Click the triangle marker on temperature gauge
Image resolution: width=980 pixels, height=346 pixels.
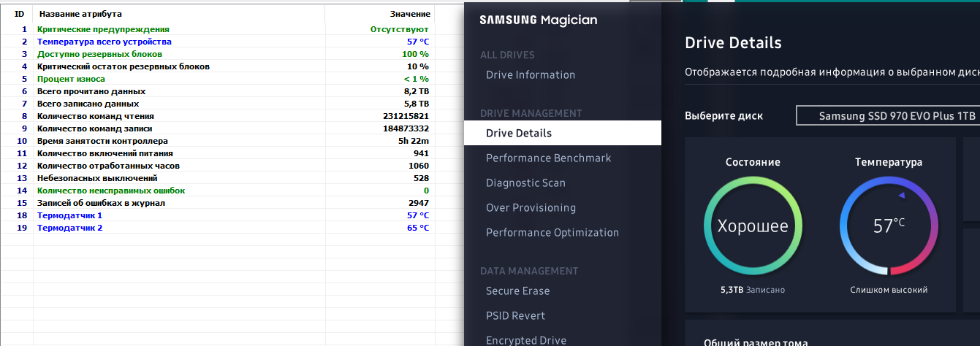tap(902, 196)
